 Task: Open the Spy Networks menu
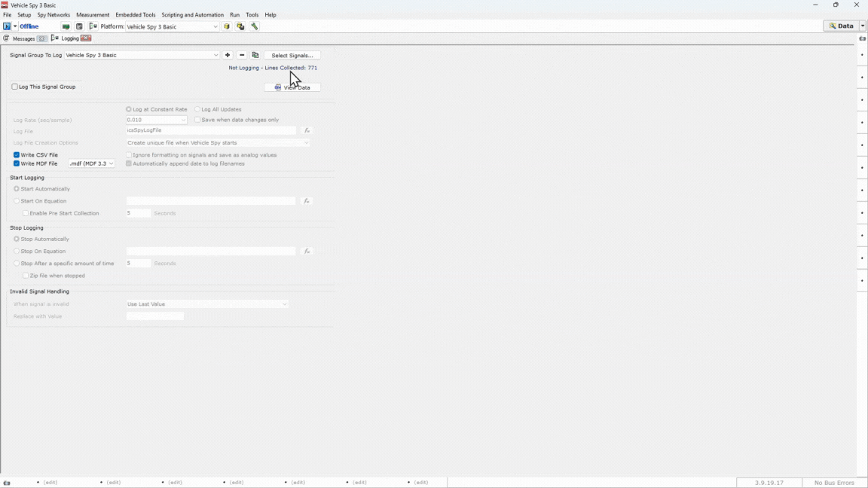(x=53, y=14)
